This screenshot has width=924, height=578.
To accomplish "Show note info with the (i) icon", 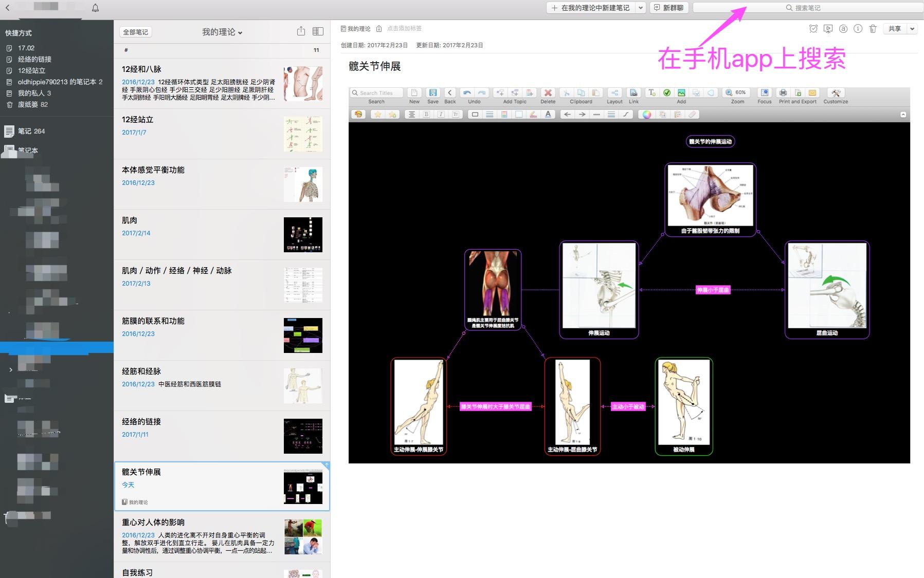I will click(x=858, y=29).
